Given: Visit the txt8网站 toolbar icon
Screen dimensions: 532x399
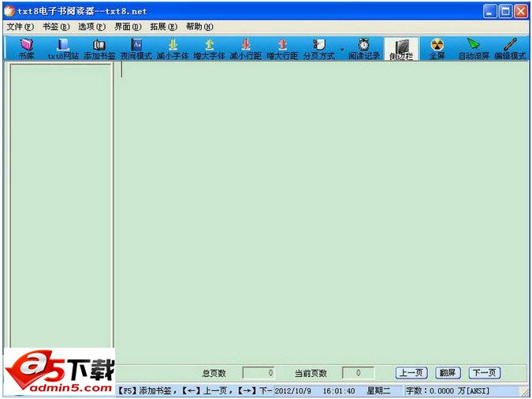Looking at the screenshot, I should click(x=63, y=49).
